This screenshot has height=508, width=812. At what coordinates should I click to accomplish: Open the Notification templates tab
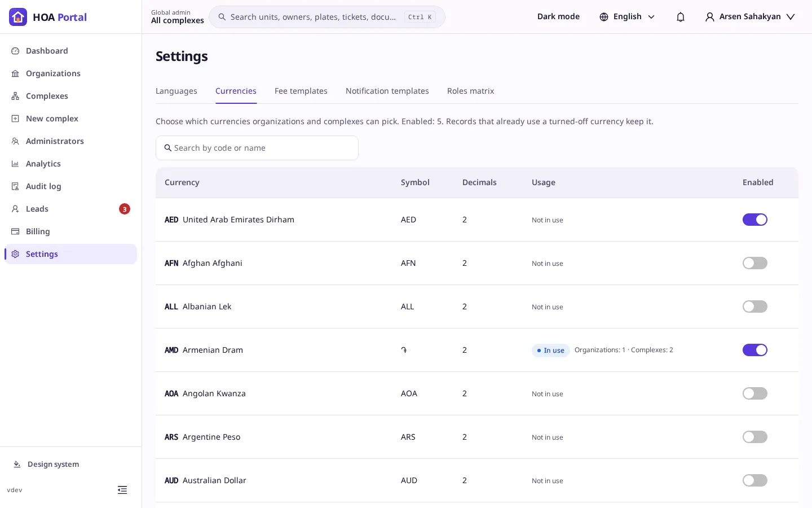point(387,91)
